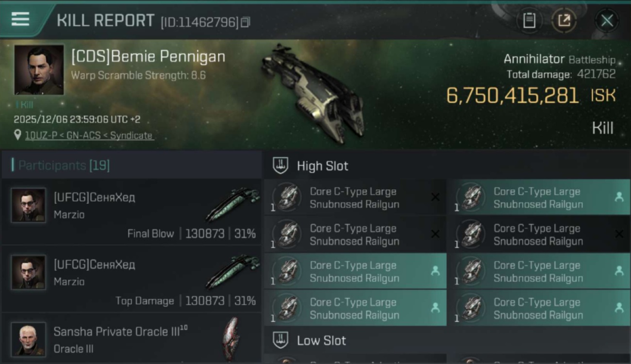Select the Participants [19] header
This screenshot has width=631, height=364.
pyautogui.click(x=64, y=165)
